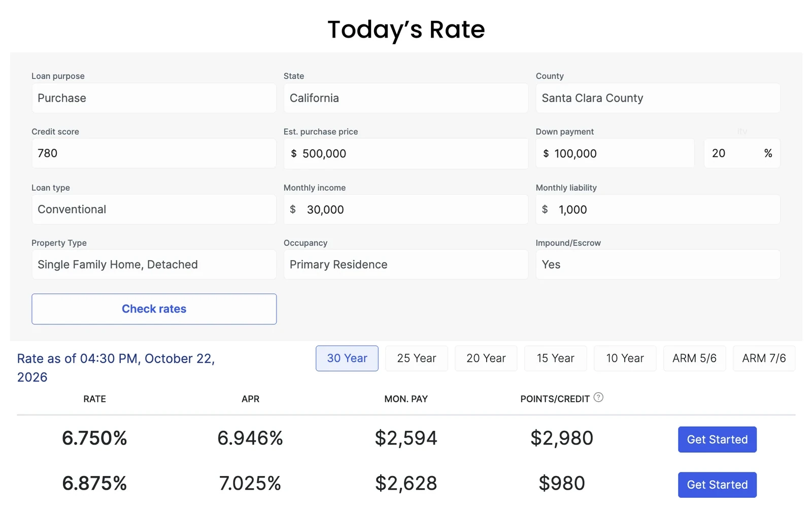
Task: Open the points/credit help question-mark icon
Action: [598, 398]
